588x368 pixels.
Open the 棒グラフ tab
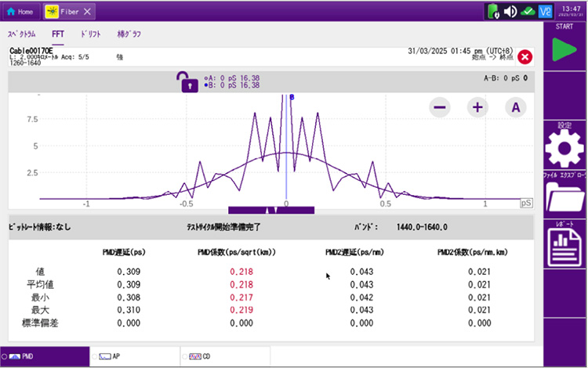129,34
